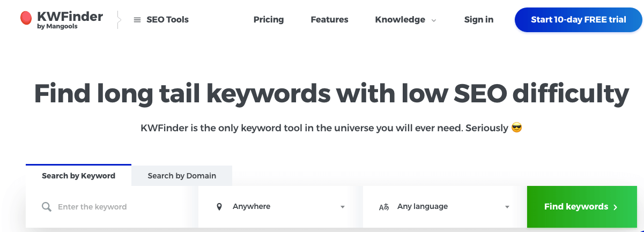This screenshot has width=644, height=232.
Task: Click the magnifier icon in keyword field
Action: point(47,207)
